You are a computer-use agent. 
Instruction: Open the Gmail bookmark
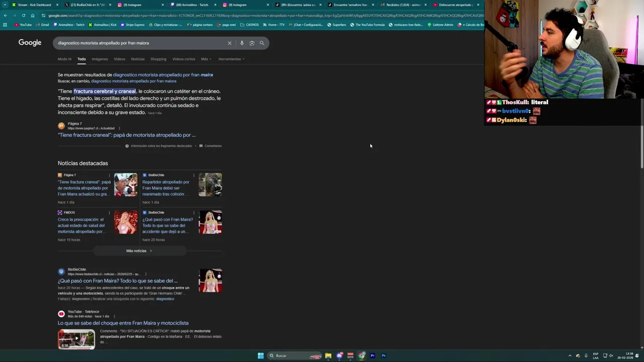(x=42, y=25)
